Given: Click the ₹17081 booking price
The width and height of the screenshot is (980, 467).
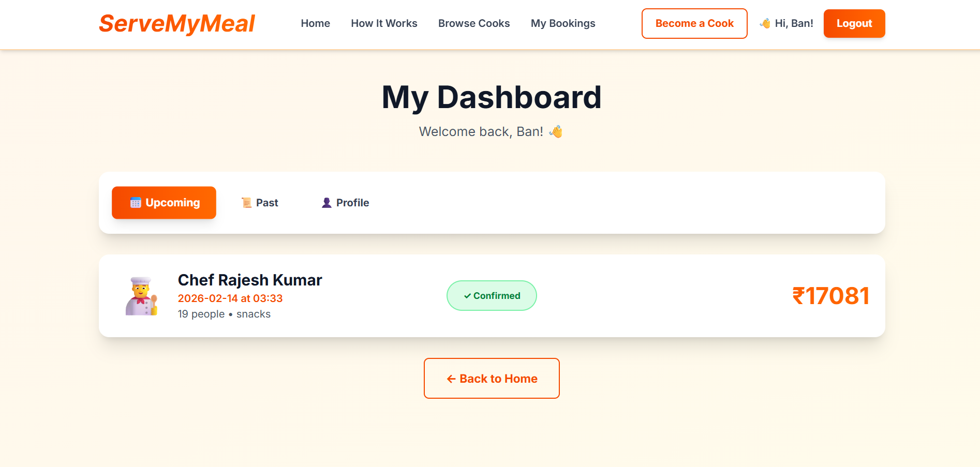Looking at the screenshot, I should pyautogui.click(x=831, y=295).
